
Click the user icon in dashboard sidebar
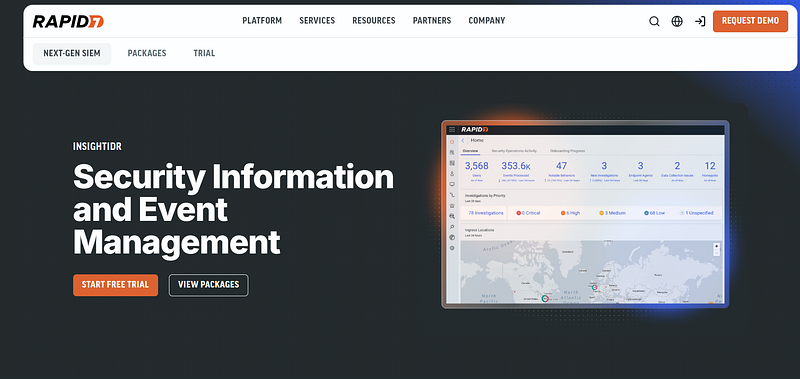click(x=452, y=173)
